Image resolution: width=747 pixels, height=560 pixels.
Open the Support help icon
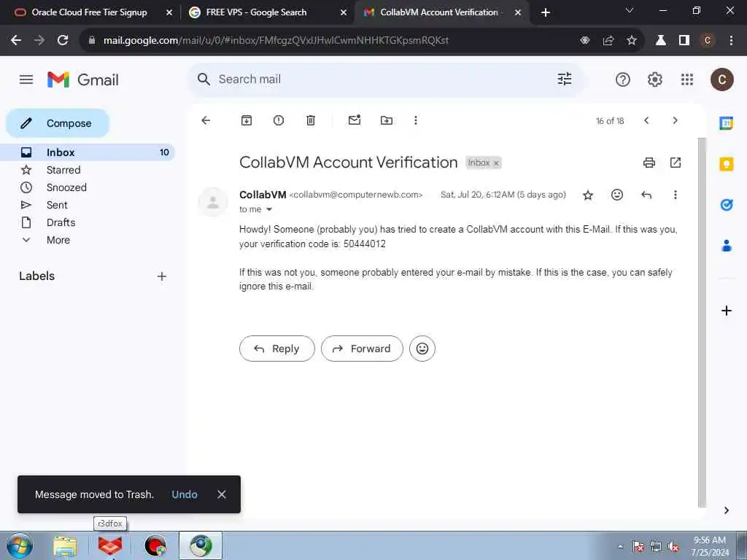(623, 79)
